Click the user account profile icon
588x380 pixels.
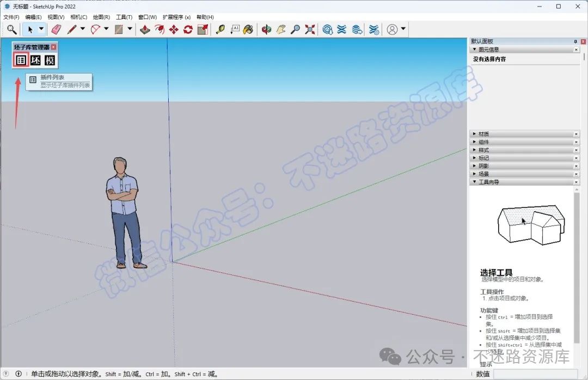[392, 29]
